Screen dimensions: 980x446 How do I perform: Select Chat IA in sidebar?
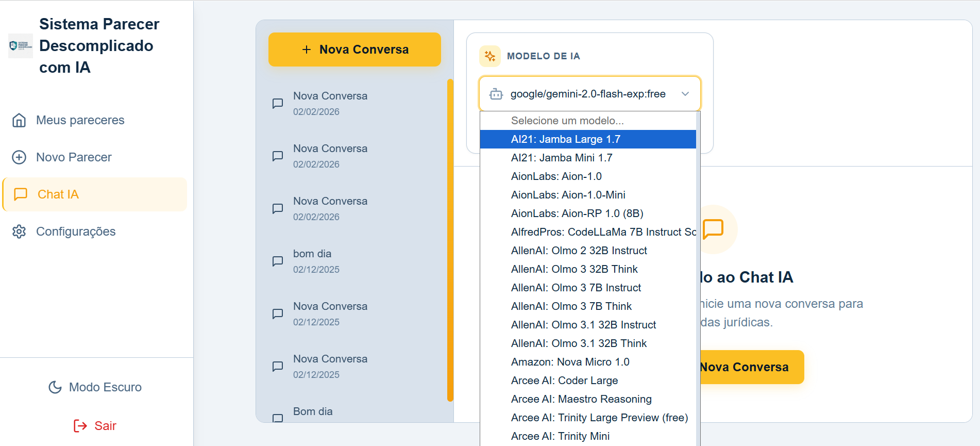click(95, 194)
